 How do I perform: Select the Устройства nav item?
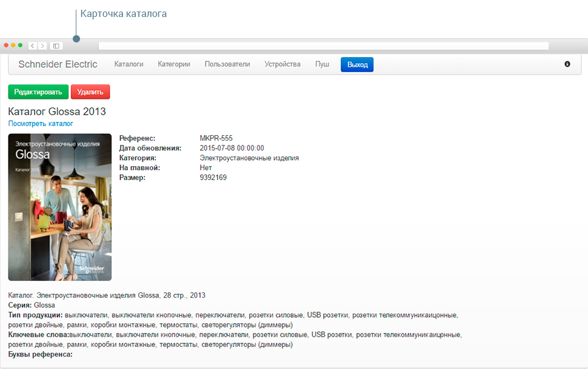tap(282, 64)
